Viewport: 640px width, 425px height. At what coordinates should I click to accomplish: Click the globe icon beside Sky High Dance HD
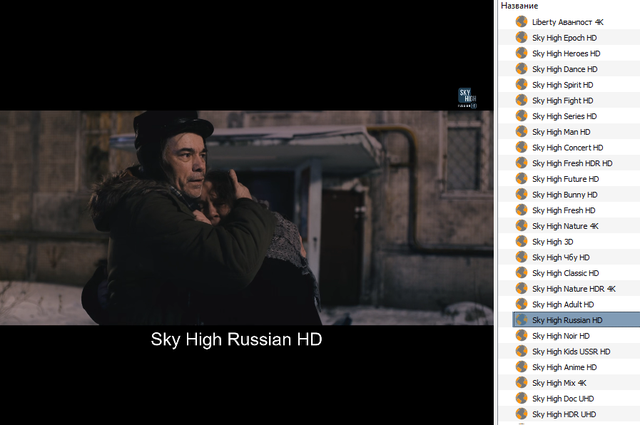521,69
